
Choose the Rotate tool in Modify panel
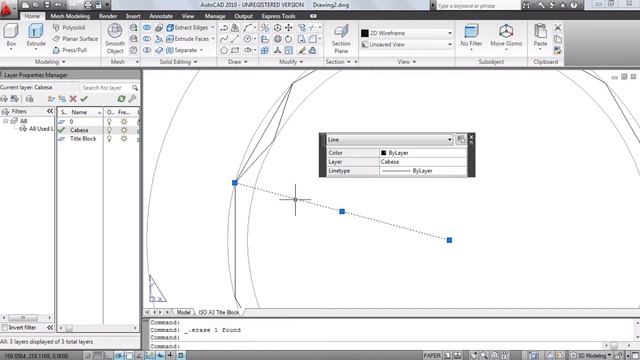click(289, 39)
